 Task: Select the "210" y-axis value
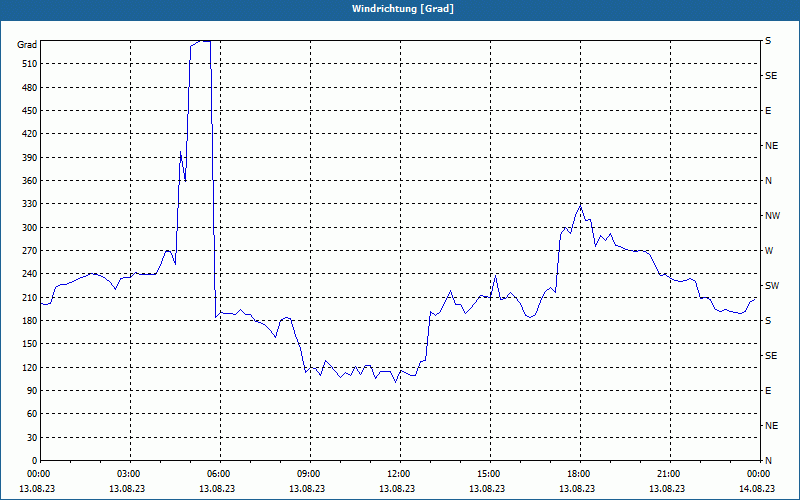29,297
